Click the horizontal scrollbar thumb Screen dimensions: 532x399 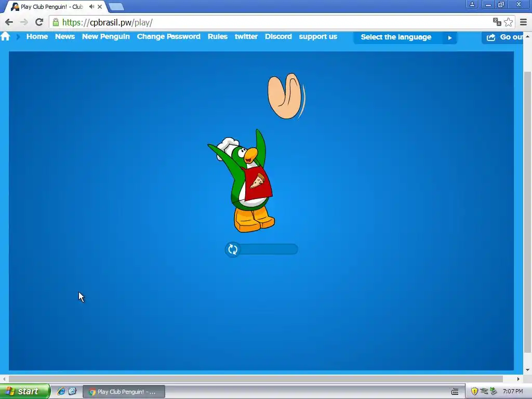pyautogui.click(x=256, y=379)
